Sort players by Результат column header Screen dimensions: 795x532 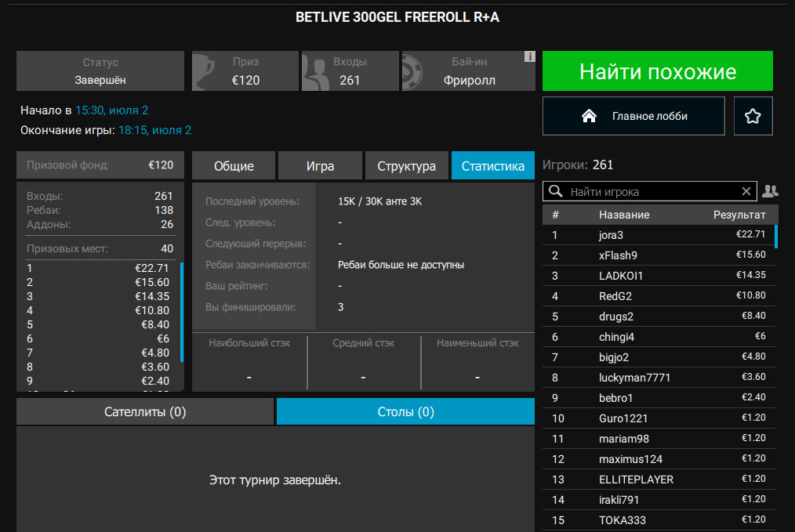(x=739, y=215)
